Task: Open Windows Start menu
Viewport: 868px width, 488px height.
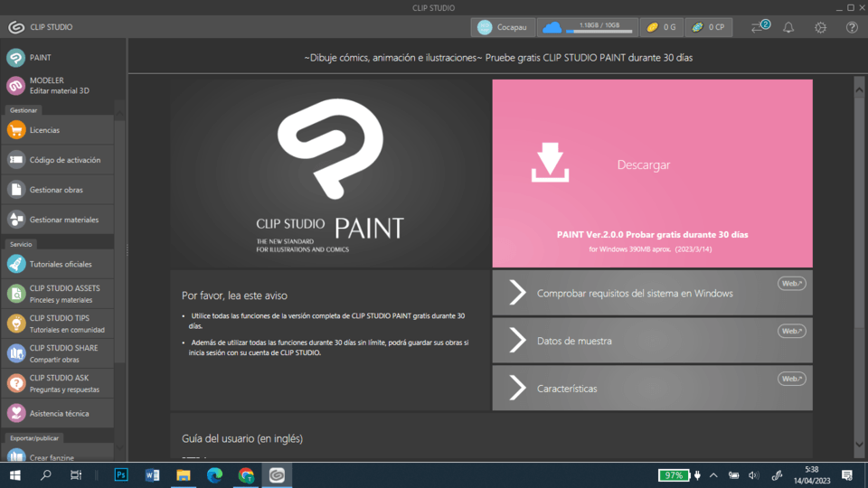Action: [x=15, y=475]
